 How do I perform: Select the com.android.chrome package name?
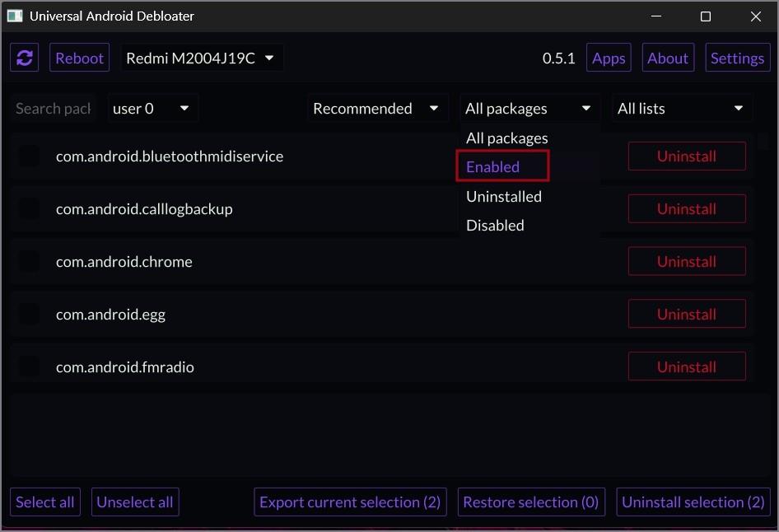[x=124, y=262]
